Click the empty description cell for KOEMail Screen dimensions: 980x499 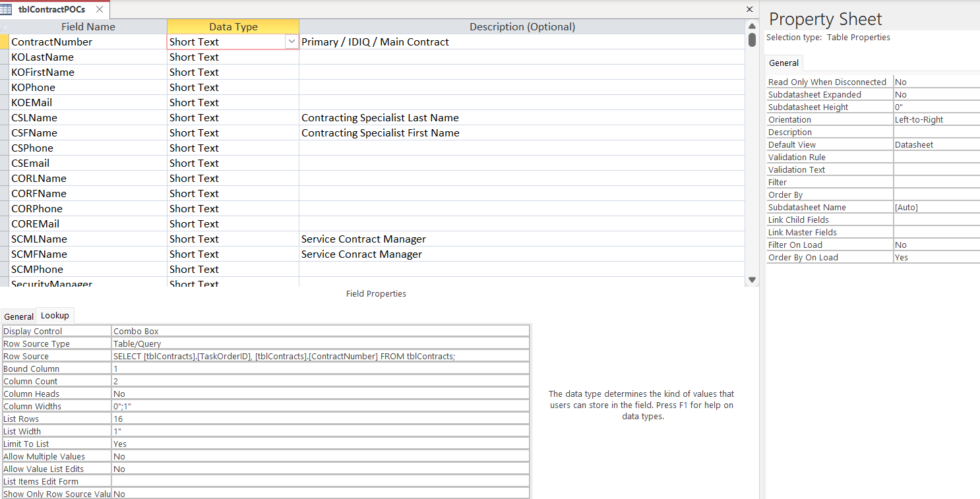[x=522, y=103]
